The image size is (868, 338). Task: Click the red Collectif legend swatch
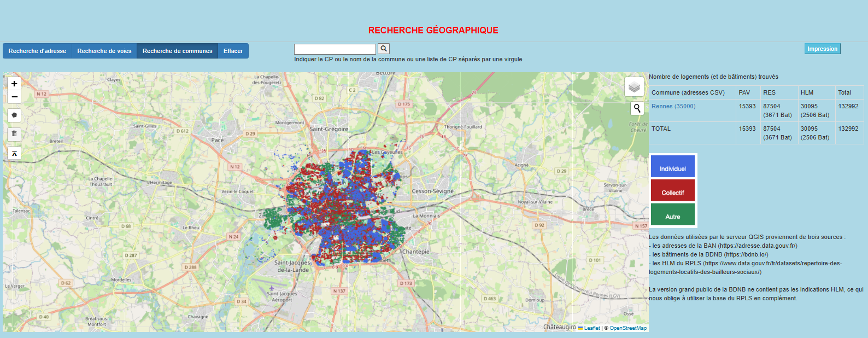click(673, 190)
